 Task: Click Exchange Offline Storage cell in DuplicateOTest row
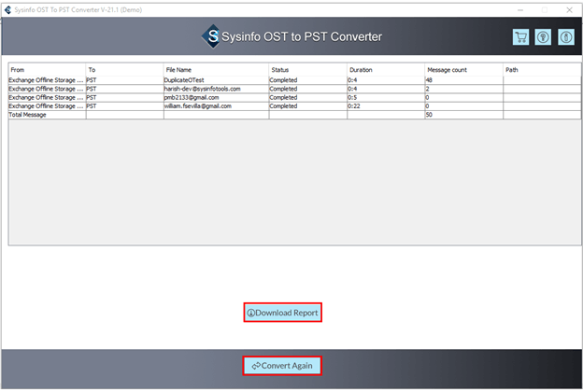[48, 80]
